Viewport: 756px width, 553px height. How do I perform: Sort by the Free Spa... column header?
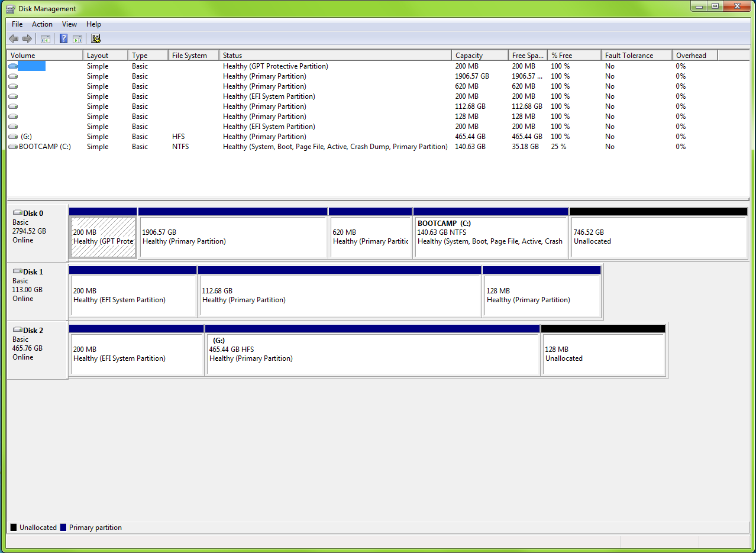pyautogui.click(x=528, y=55)
